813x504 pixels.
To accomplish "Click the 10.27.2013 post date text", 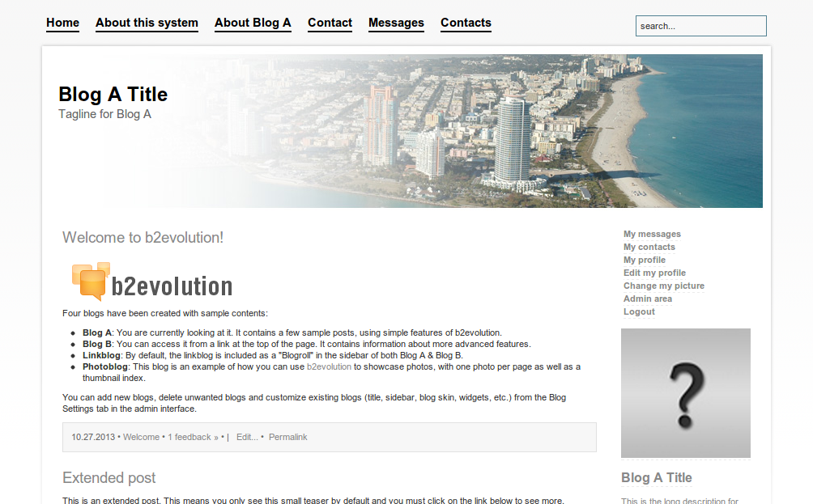I will pos(93,437).
